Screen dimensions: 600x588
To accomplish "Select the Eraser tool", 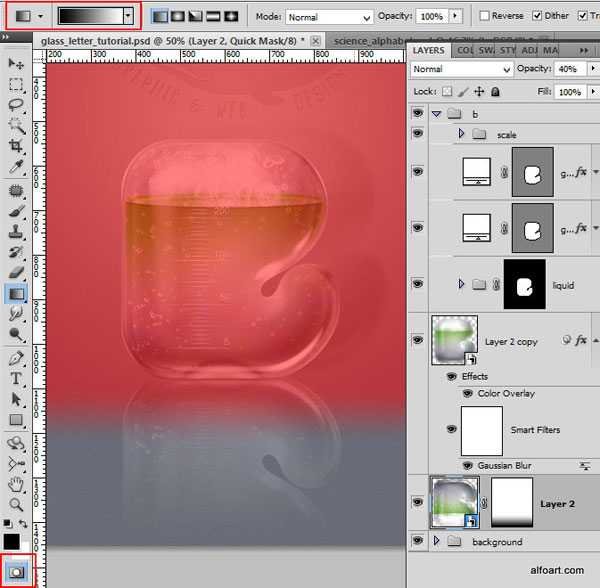I will coord(16,273).
